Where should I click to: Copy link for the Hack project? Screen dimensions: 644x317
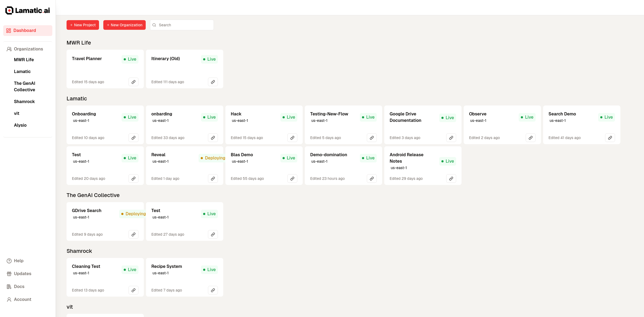pyautogui.click(x=292, y=138)
